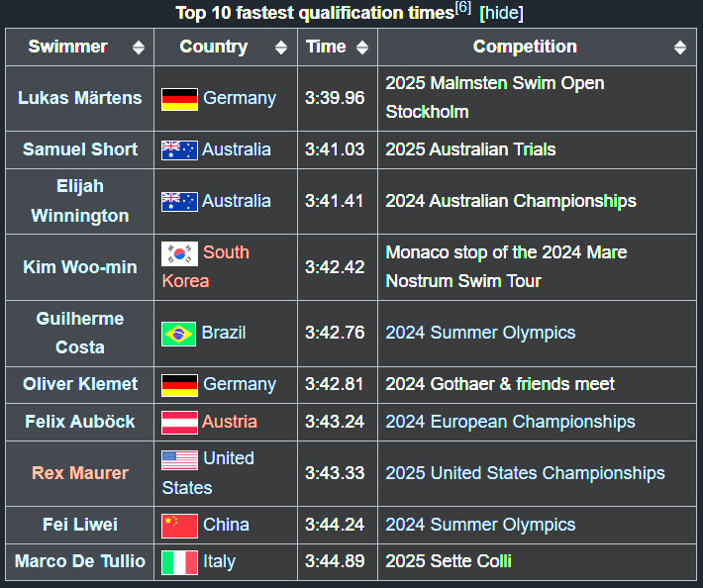The width and height of the screenshot is (703, 588).
Task: Open the Rex Maurer red link
Action: click(80, 473)
